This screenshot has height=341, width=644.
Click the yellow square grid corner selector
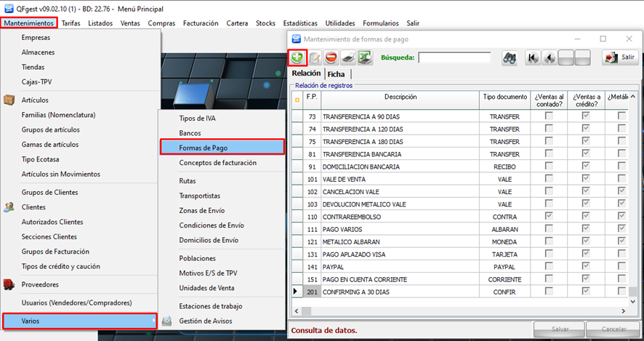pyautogui.click(x=297, y=100)
